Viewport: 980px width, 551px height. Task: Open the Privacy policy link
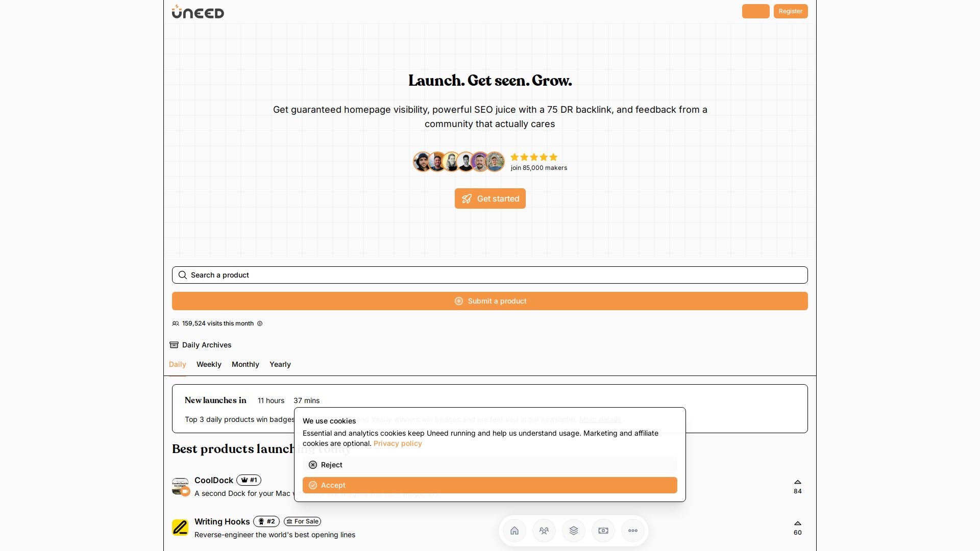click(x=398, y=443)
